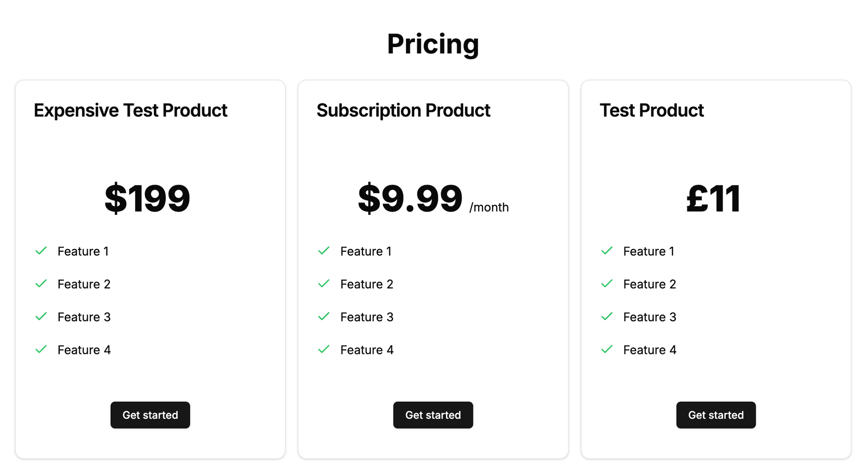The image size is (868, 476).
Task: Click the $9.99 price text
Action: pyautogui.click(x=410, y=198)
